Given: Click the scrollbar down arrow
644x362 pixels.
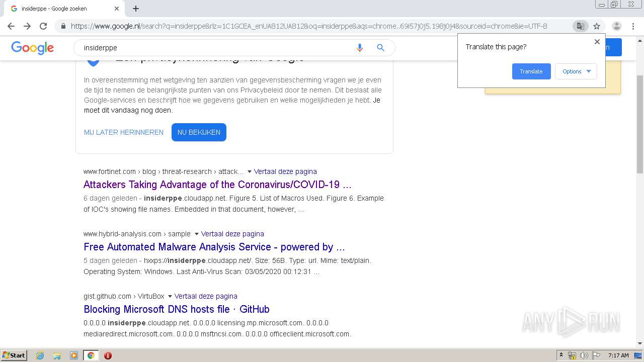Looking at the screenshot, I should pyautogui.click(x=640, y=343).
